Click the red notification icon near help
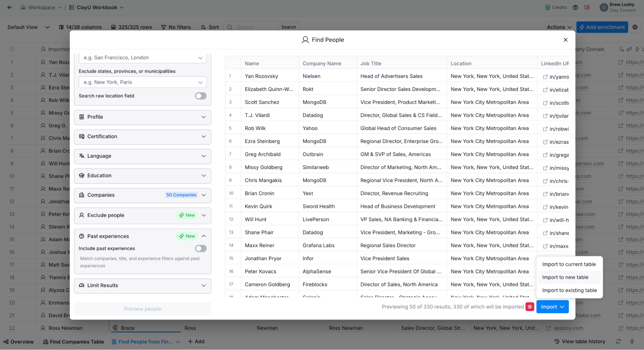The width and height of the screenshot is (644, 350). pyautogui.click(x=587, y=7)
